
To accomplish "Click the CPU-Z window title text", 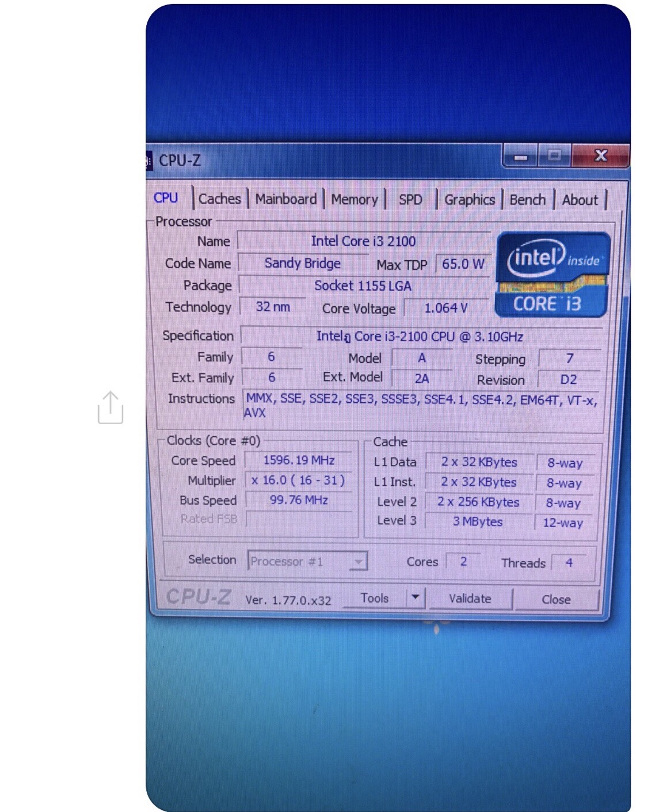I will tap(180, 161).
